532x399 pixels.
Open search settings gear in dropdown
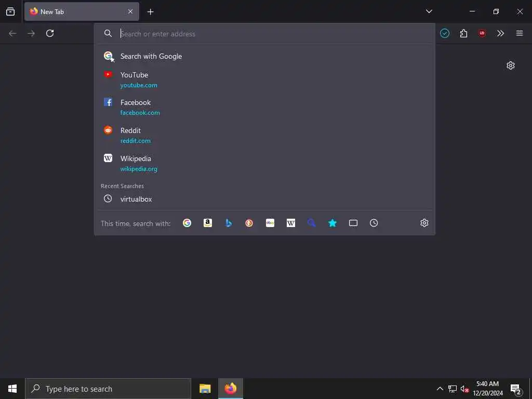pyautogui.click(x=424, y=223)
